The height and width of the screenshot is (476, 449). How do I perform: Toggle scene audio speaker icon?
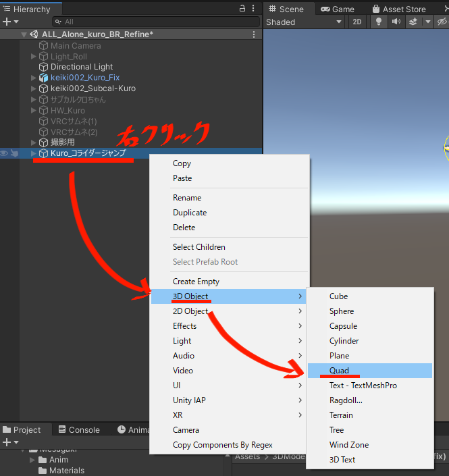pyautogui.click(x=396, y=22)
